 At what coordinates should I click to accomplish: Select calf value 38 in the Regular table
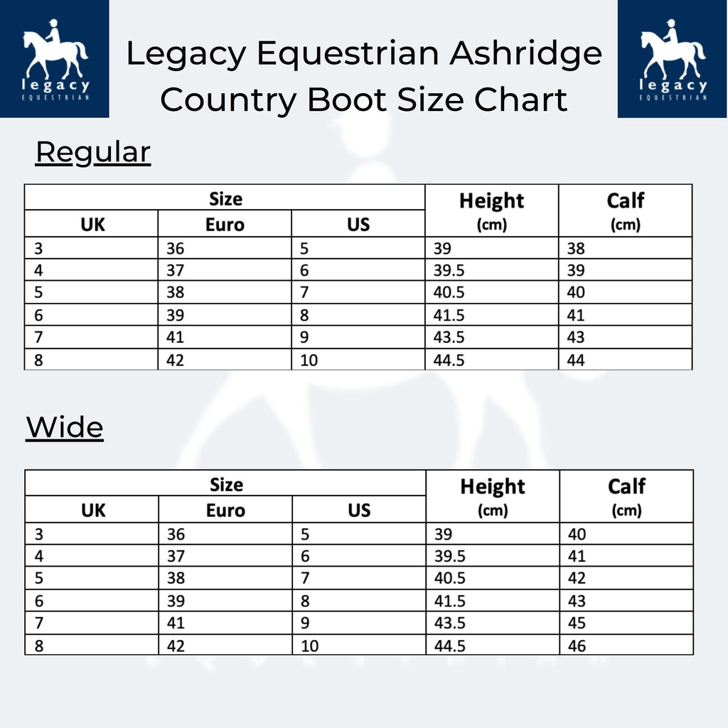(576, 249)
